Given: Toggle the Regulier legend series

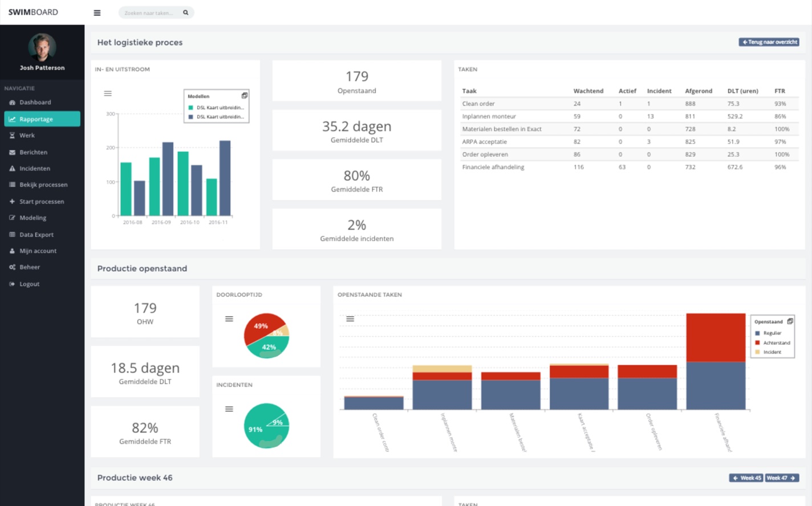Looking at the screenshot, I should 768,333.
